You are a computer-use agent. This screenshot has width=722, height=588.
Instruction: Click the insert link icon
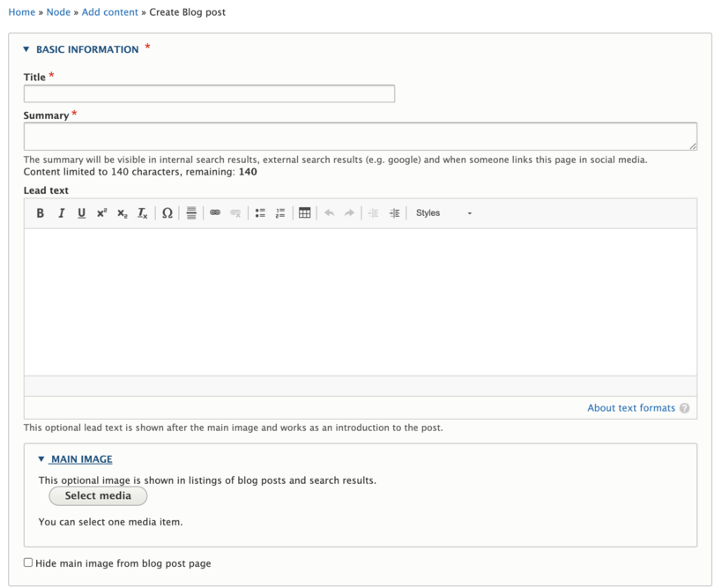tap(215, 213)
